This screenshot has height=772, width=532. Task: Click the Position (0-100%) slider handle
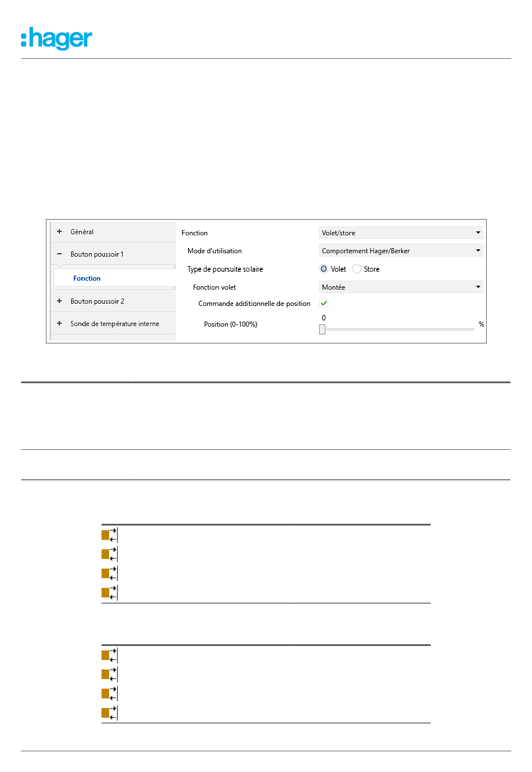pos(322,329)
